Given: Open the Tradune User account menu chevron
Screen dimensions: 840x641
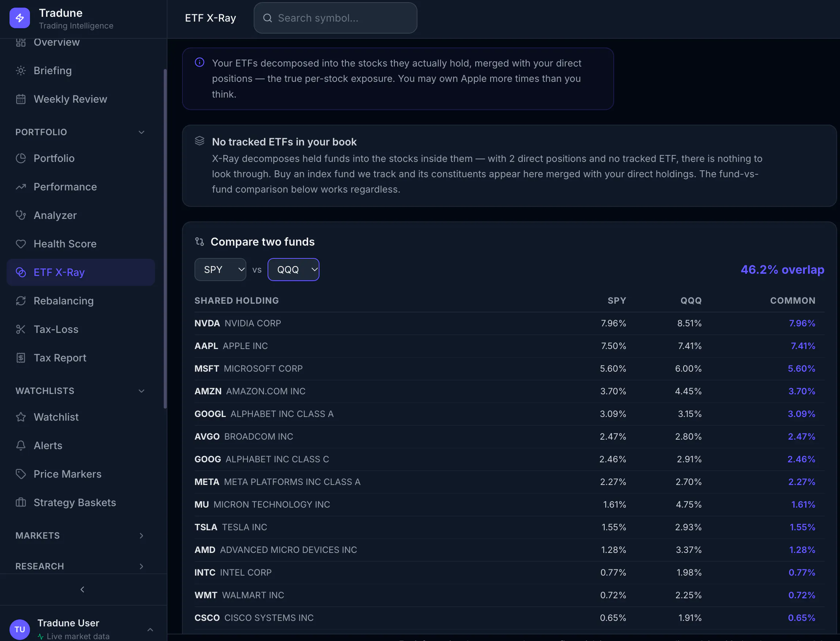Looking at the screenshot, I should (x=150, y=630).
